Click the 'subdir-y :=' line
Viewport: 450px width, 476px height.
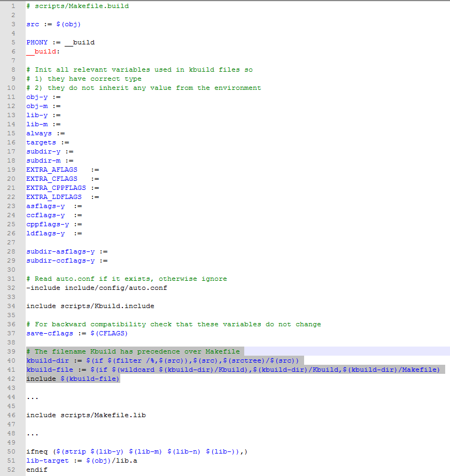coord(50,152)
